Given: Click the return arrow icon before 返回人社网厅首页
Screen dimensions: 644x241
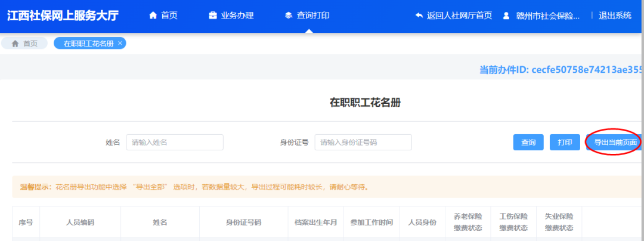Looking at the screenshot, I should click(x=419, y=16).
